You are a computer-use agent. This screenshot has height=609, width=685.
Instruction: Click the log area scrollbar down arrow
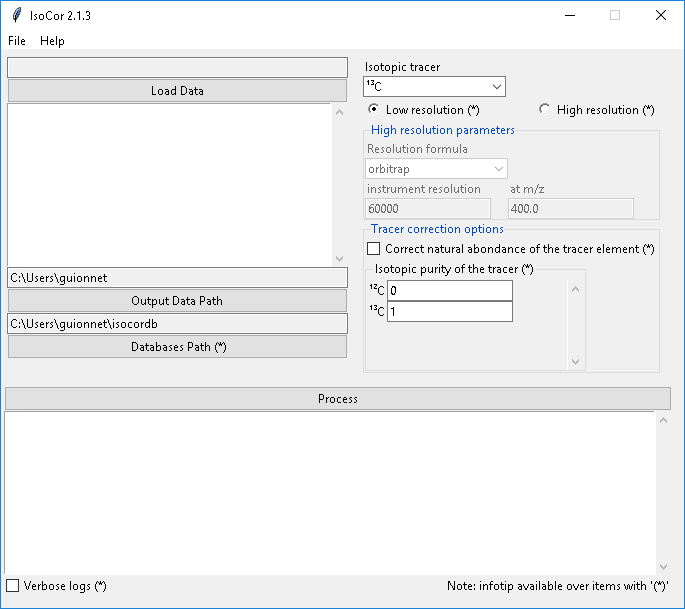(x=663, y=567)
